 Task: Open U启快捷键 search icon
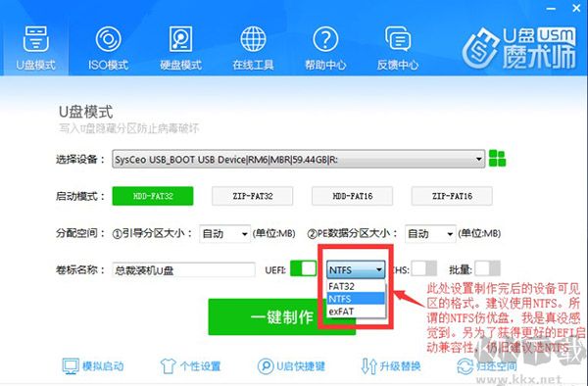click(266, 366)
